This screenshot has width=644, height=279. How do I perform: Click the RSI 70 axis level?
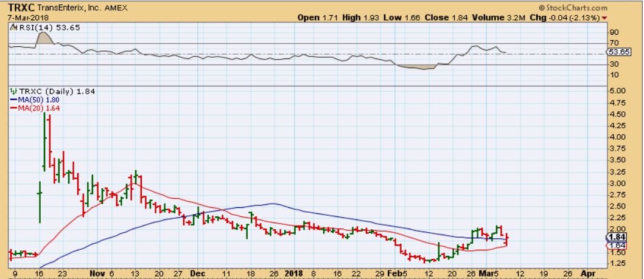(x=614, y=43)
